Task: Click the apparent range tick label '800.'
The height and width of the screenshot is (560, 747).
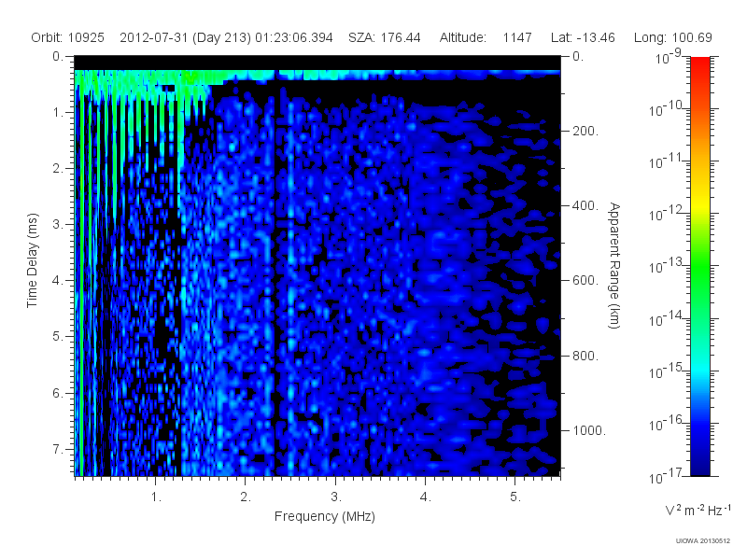Action: 585,356
